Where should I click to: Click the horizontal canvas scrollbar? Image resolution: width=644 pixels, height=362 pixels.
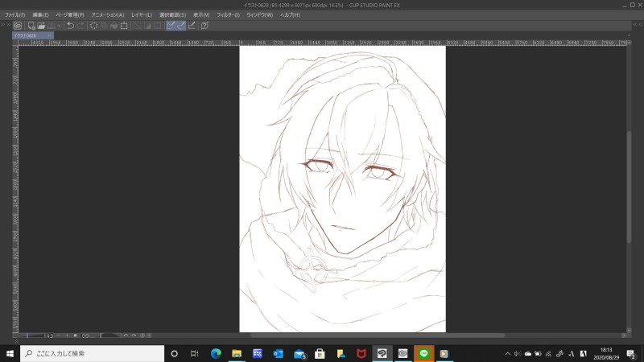[x=378, y=335]
